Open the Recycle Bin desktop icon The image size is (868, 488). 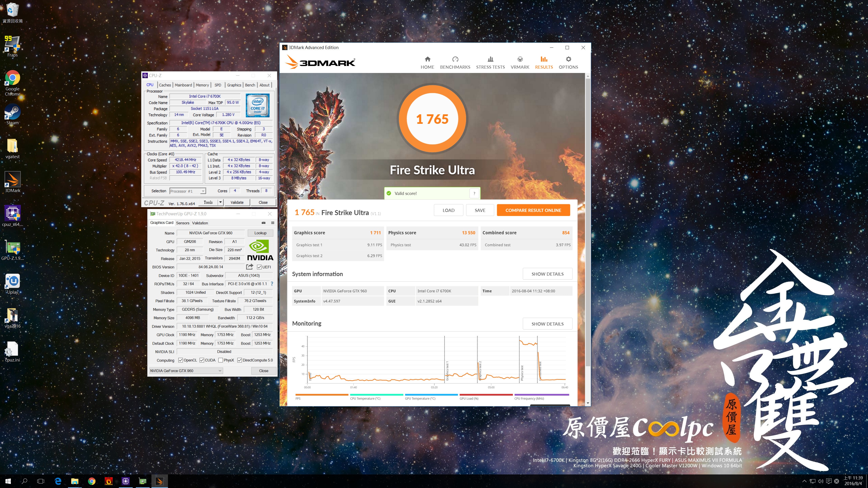tap(12, 13)
